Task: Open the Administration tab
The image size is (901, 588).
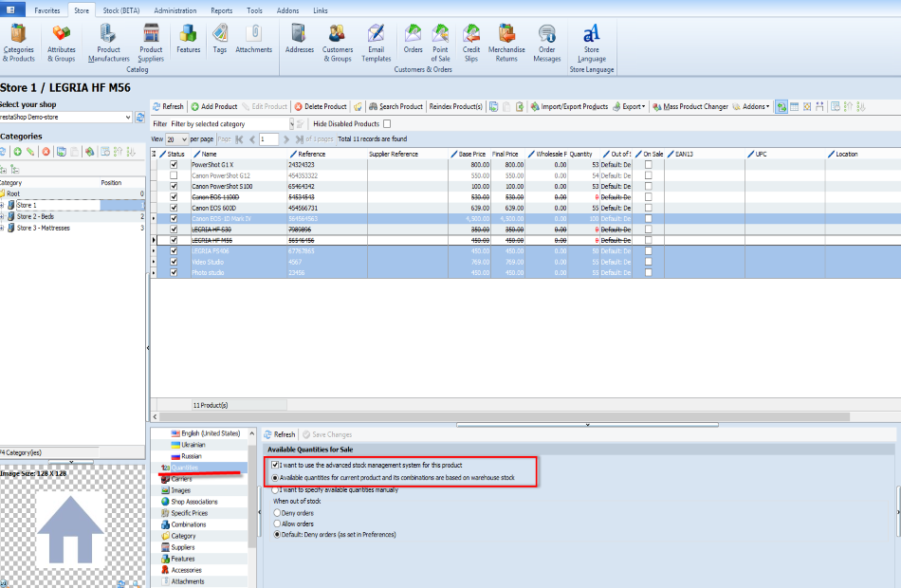Action: coord(175,10)
